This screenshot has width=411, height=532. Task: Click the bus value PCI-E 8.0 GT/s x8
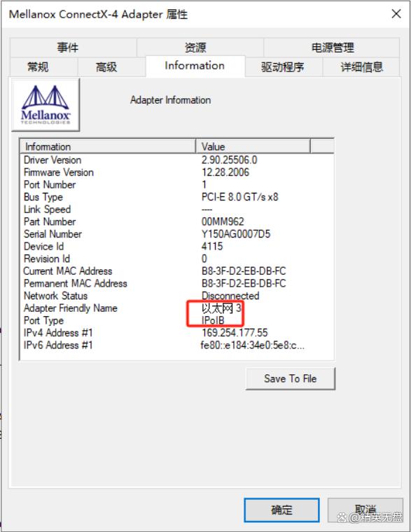click(x=240, y=197)
